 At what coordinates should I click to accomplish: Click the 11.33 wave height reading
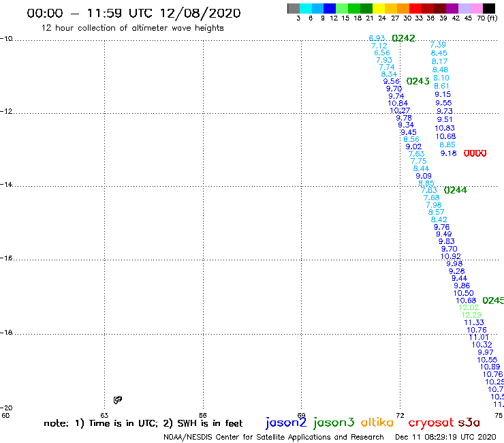(474, 322)
